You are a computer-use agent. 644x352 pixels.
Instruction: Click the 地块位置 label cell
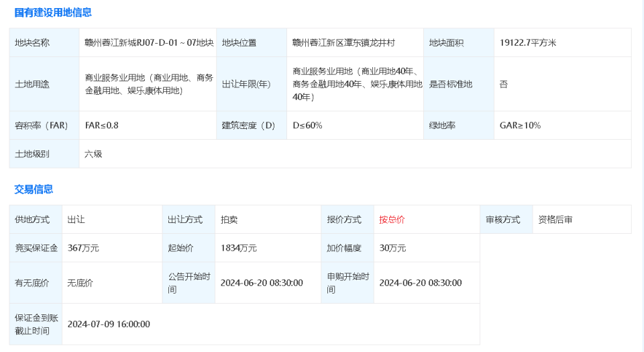[x=252, y=43]
